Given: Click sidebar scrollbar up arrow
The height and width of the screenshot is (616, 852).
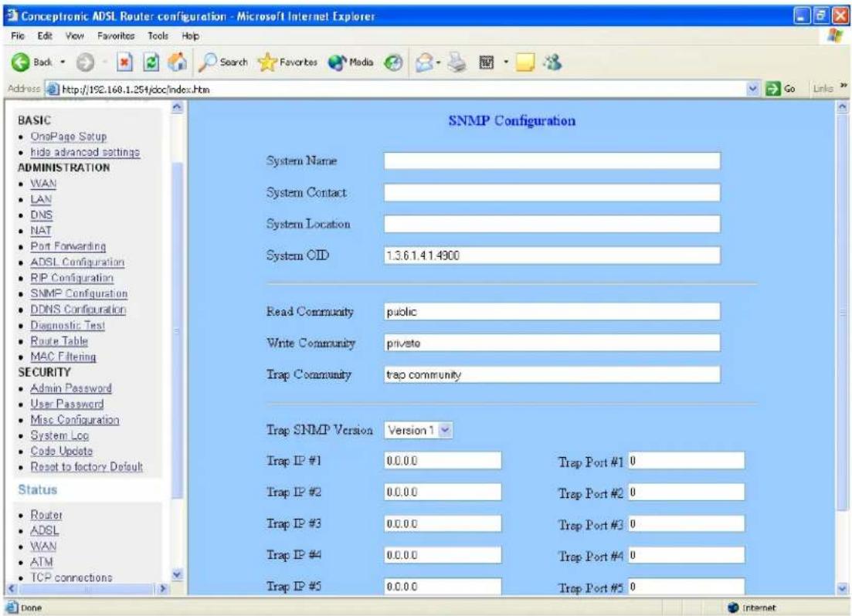Looking at the screenshot, I should click(177, 107).
